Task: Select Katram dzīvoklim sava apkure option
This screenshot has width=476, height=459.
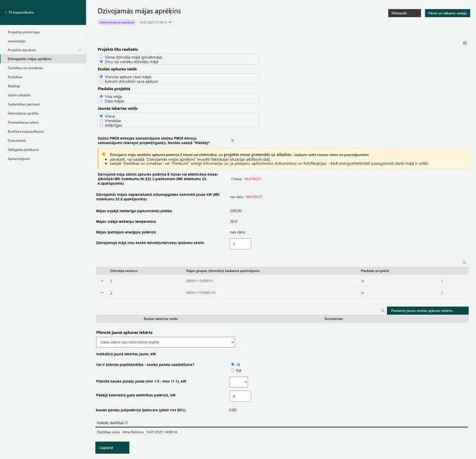Action: tap(101, 81)
